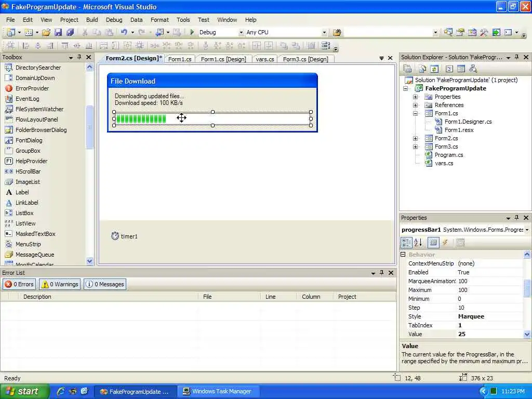Save the current file with the floppy disk icon
Image resolution: width=532 pixels, height=399 pixels.
click(x=58, y=32)
